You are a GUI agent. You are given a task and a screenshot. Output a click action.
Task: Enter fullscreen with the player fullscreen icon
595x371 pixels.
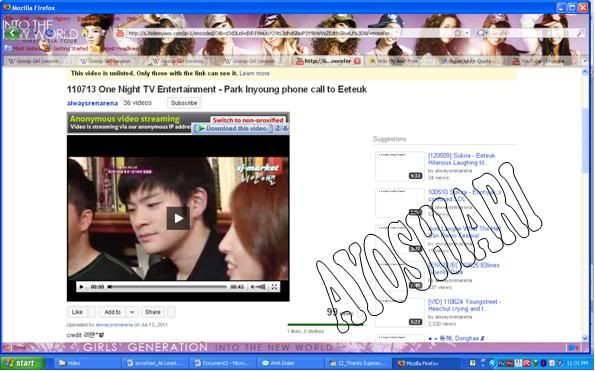coord(274,287)
